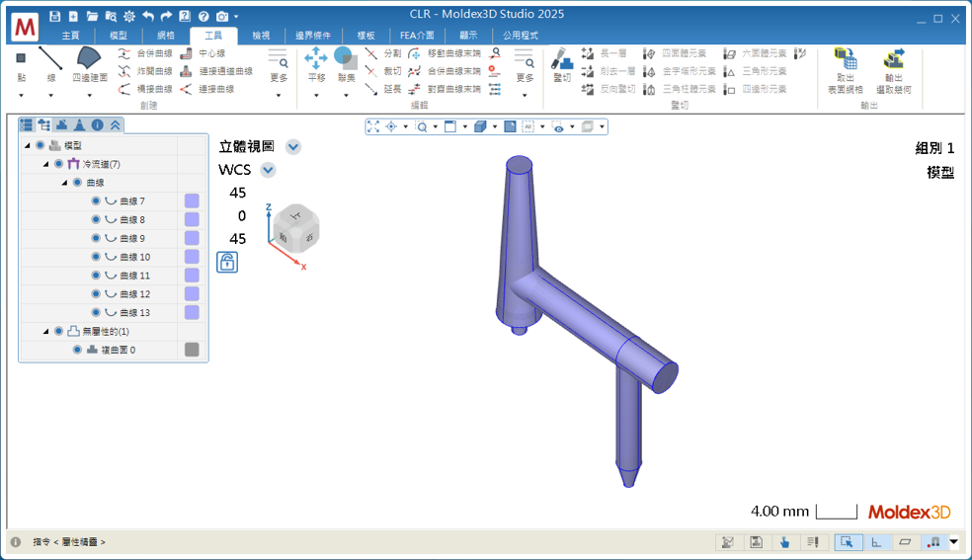Image resolution: width=972 pixels, height=560 pixels.
Task: Open the 邊界條件 ribbon tab
Action: pyautogui.click(x=314, y=36)
